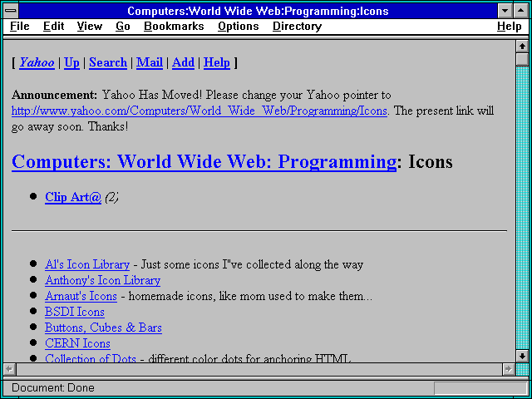Screen dimensions: 532x399
Task: Open the View menu
Action: 90,27
